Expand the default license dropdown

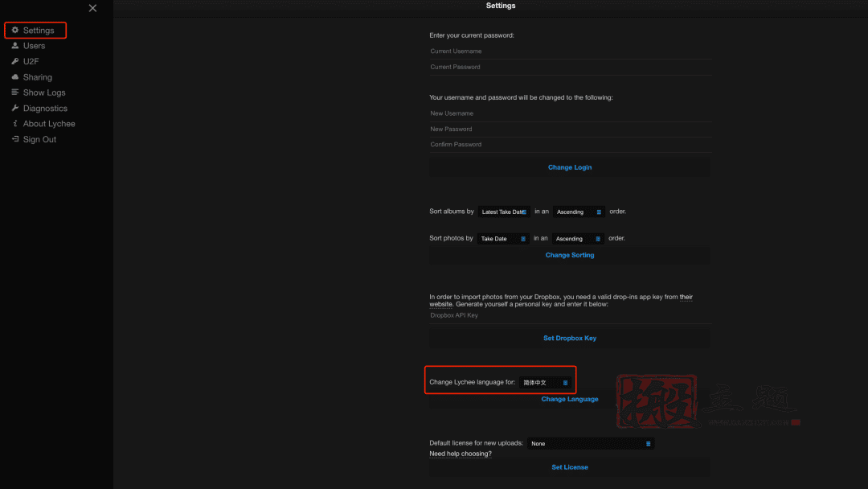591,444
